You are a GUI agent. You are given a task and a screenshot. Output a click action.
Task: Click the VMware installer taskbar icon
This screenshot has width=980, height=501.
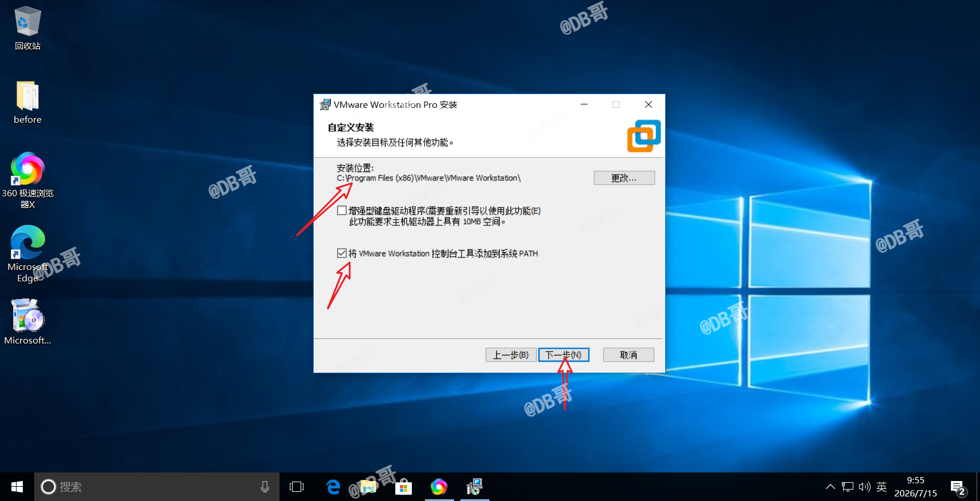tap(475, 487)
